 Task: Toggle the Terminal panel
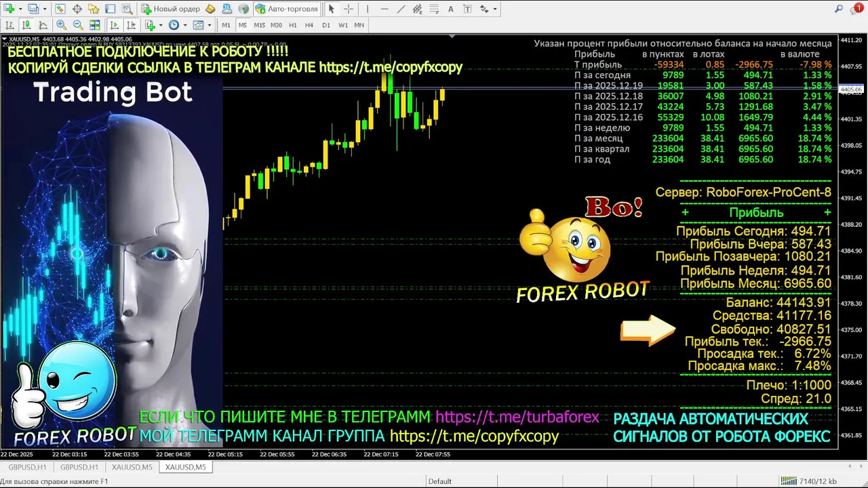pyautogui.click(x=111, y=9)
